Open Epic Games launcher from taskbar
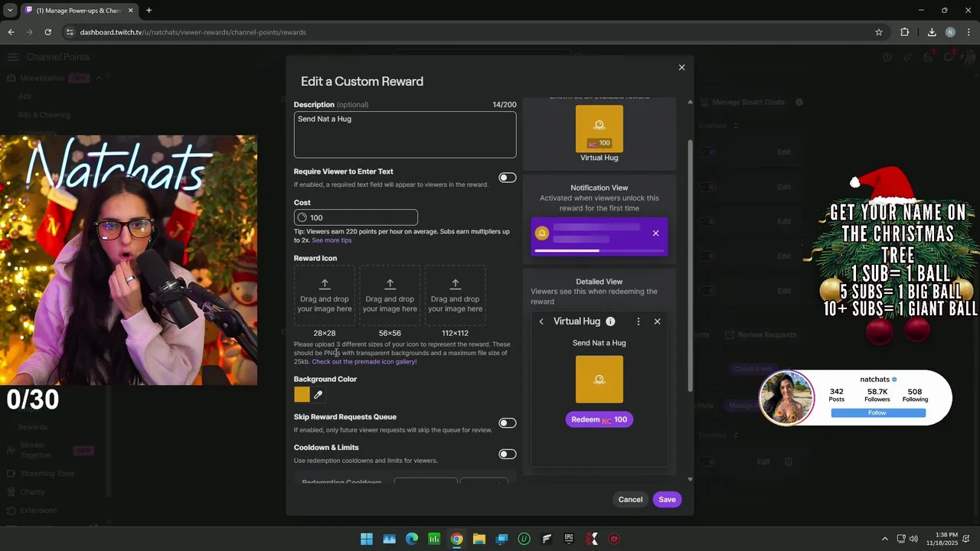 coord(569,539)
